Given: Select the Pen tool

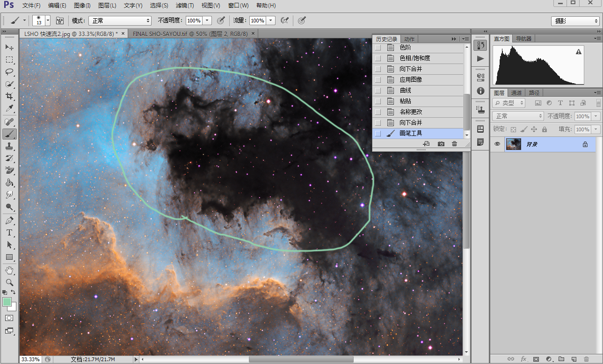Looking at the screenshot, I should 9,221.
